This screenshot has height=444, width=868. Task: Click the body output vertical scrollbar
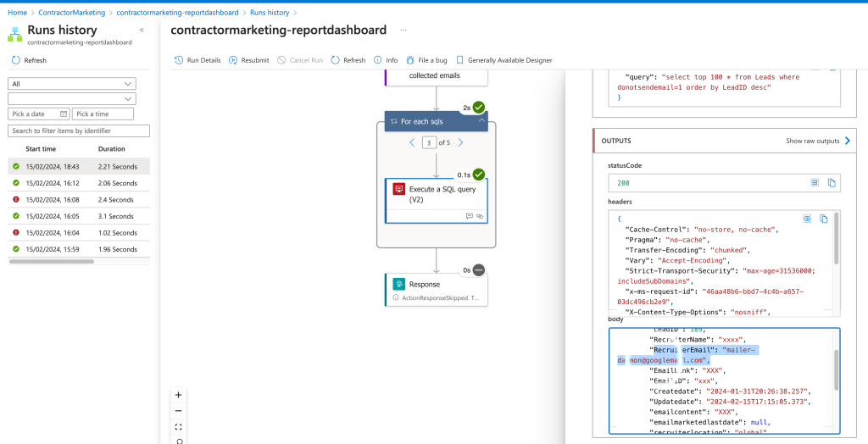click(836, 369)
